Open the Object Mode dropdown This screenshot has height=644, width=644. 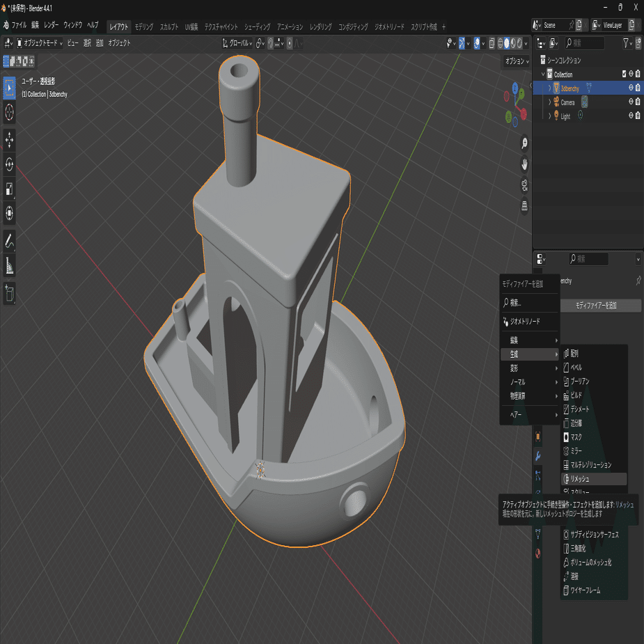(x=40, y=43)
